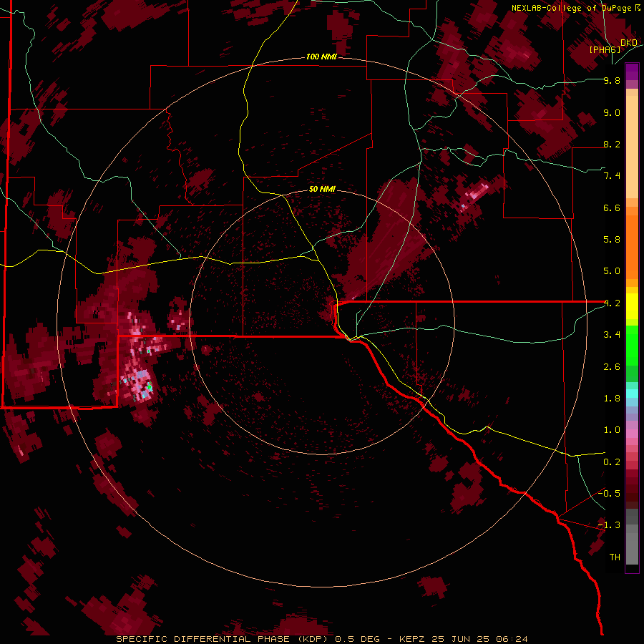Click the 1.0 scale value

point(612,430)
